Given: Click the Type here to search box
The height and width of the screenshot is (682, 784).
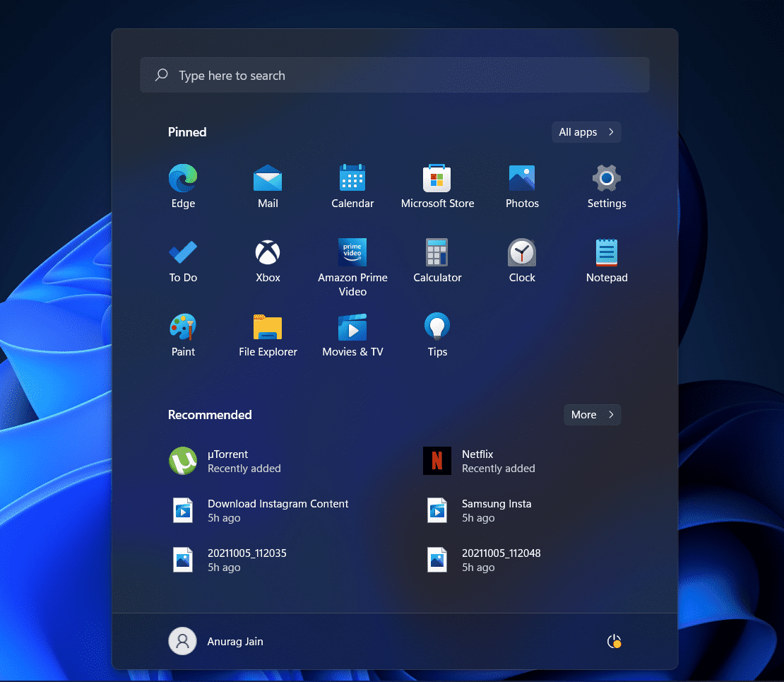Looking at the screenshot, I should point(394,76).
